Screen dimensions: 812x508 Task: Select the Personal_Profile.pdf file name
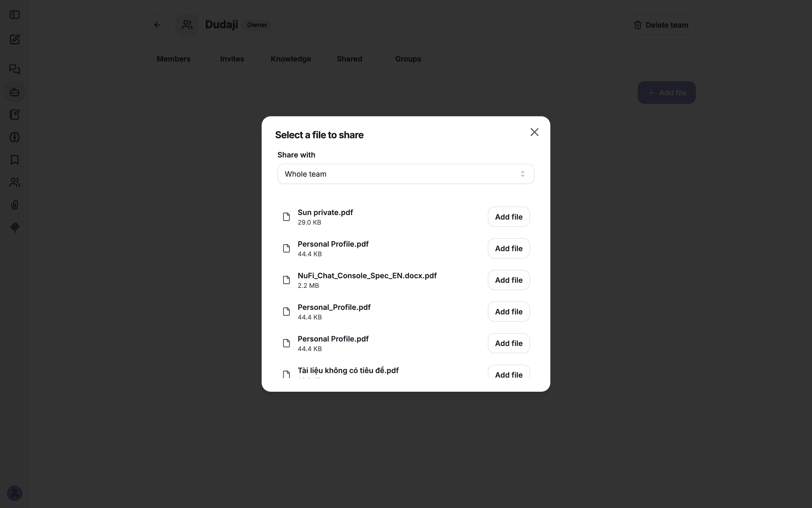point(334,307)
